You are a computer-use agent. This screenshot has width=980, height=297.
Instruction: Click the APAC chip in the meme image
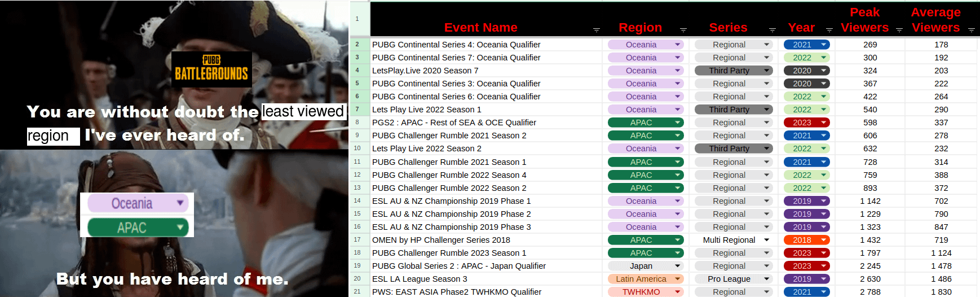tap(137, 228)
